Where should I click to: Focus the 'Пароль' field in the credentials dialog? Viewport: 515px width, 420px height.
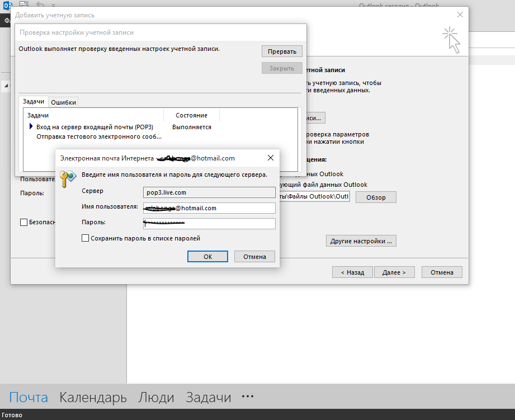[x=209, y=224]
